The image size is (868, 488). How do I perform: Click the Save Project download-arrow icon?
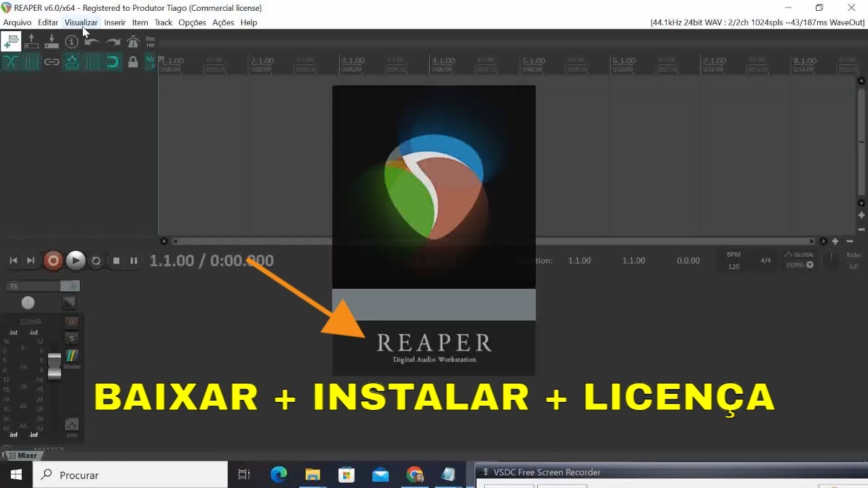tap(52, 42)
